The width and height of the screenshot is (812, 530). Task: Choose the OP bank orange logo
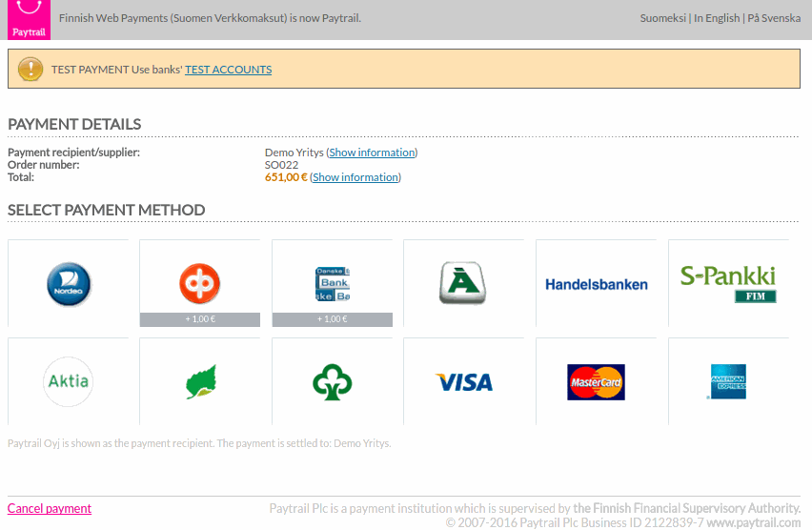(200, 283)
